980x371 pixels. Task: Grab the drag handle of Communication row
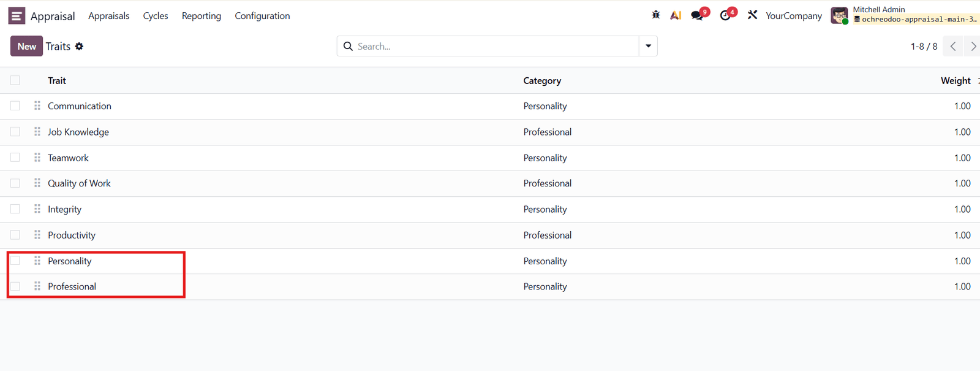(x=37, y=105)
